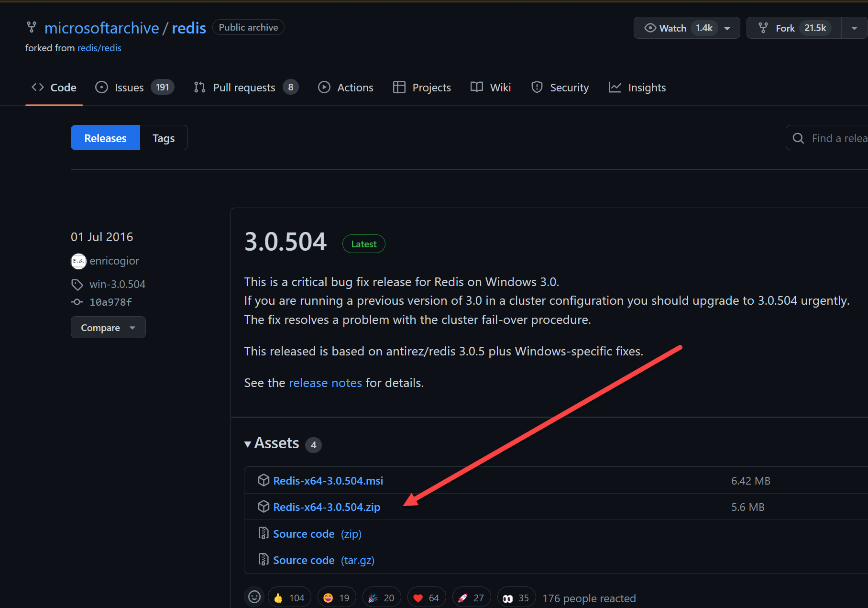This screenshot has height=608, width=868.
Task: Open the 3.0.504 release title
Action: click(286, 242)
